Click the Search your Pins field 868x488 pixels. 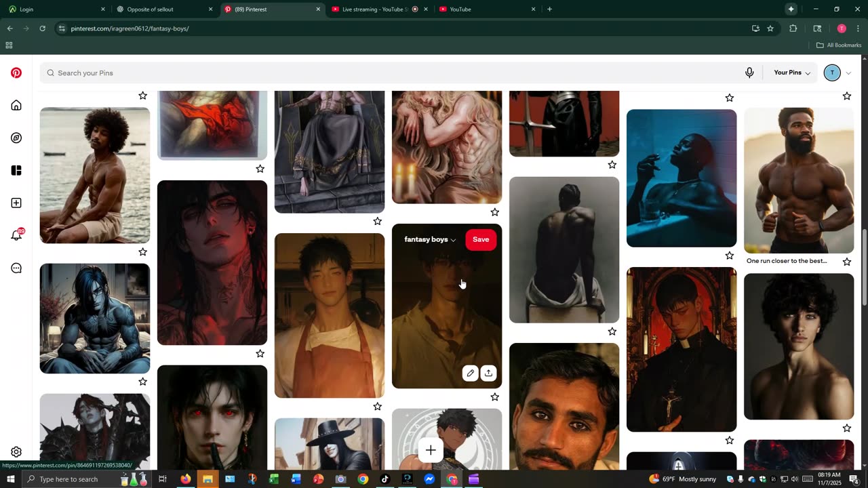[392, 73]
